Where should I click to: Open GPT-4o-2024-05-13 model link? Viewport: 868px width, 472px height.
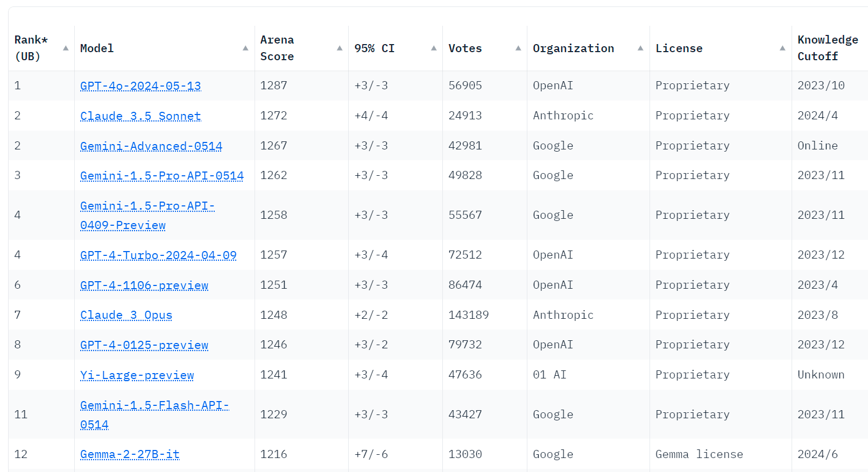[140, 86]
